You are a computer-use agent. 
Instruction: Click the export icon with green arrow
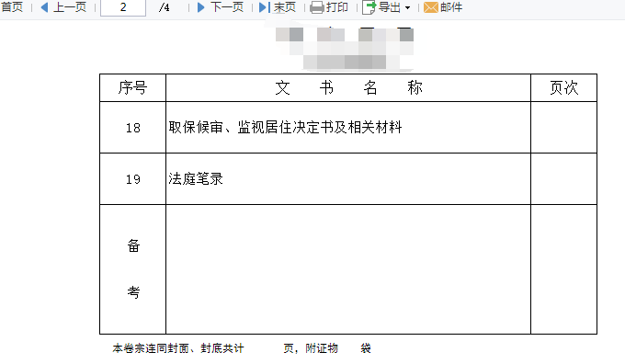click(x=369, y=7)
